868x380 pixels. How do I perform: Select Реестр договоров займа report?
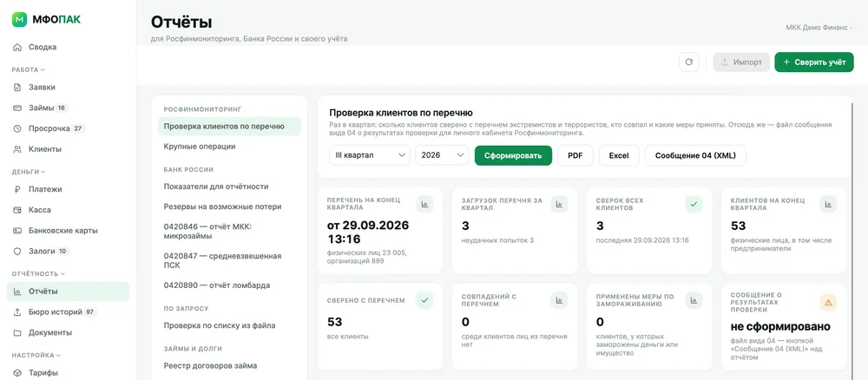[229, 365]
